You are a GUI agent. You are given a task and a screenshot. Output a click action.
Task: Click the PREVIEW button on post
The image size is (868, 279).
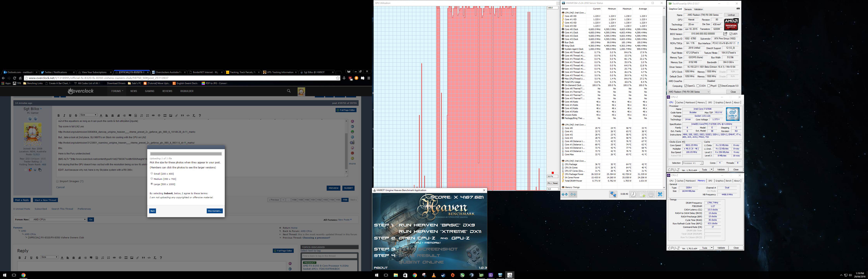pos(334,188)
